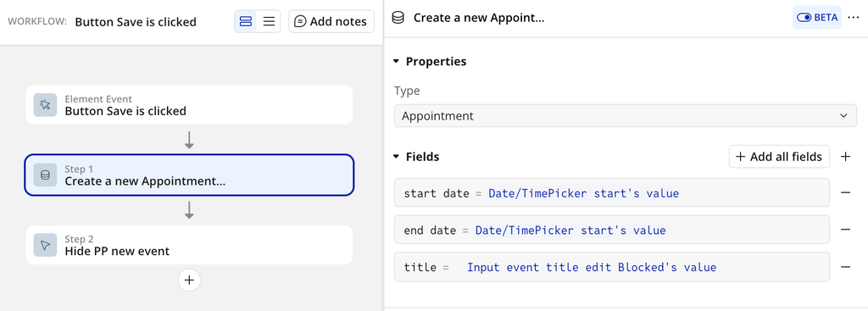The image size is (868, 311).
Task: Click the pointer icon on Step 2 card
Action: point(46,245)
